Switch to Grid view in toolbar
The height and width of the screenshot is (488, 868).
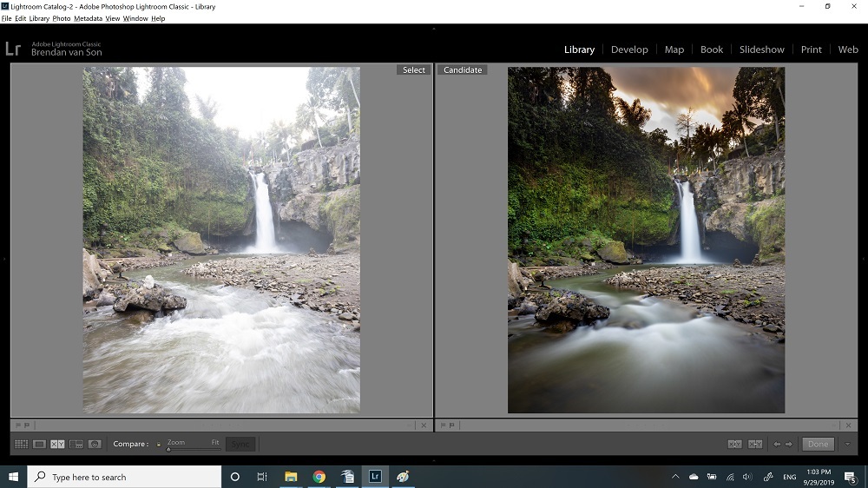[x=21, y=444]
